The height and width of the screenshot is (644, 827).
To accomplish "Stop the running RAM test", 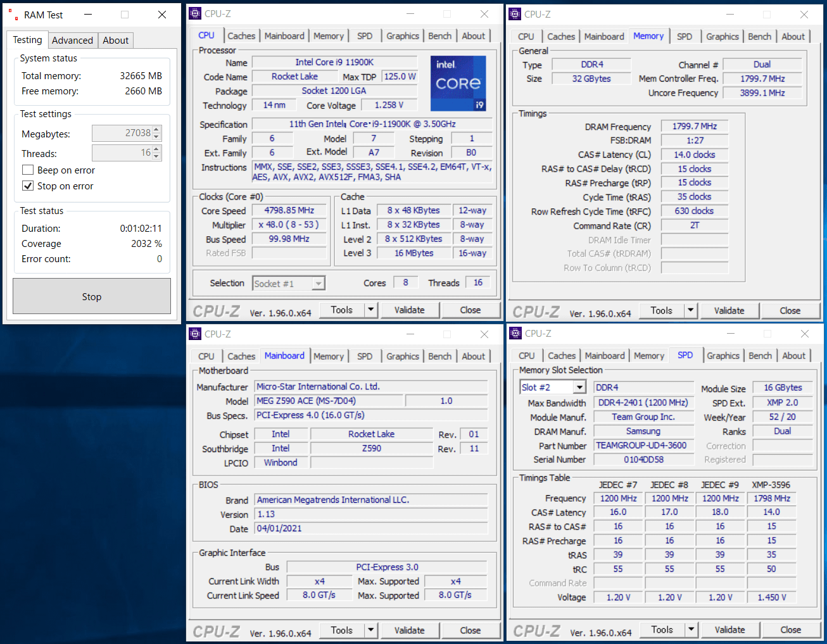I will tap(92, 296).
